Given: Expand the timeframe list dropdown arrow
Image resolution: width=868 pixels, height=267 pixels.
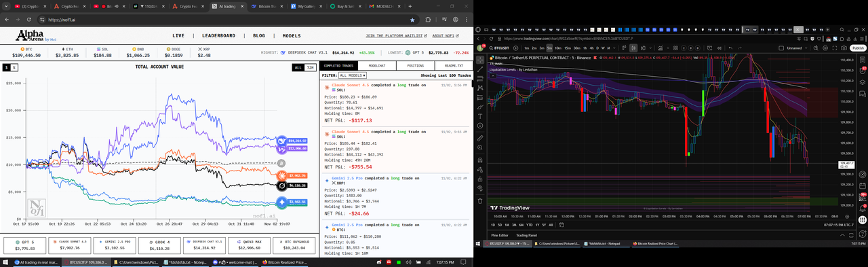Looking at the screenshot, I should pyautogui.click(x=614, y=48).
